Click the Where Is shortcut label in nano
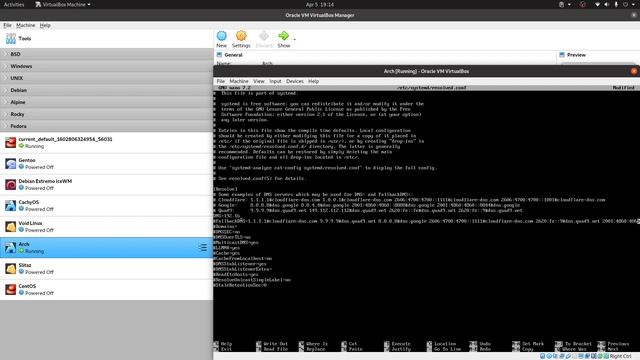The height and width of the screenshot is (360, 640). 317,344
